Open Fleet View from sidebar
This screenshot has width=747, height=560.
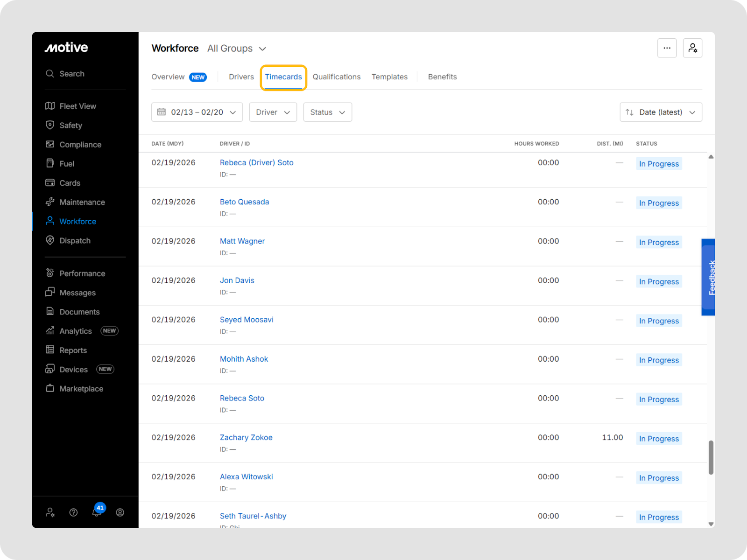[78, 106]
